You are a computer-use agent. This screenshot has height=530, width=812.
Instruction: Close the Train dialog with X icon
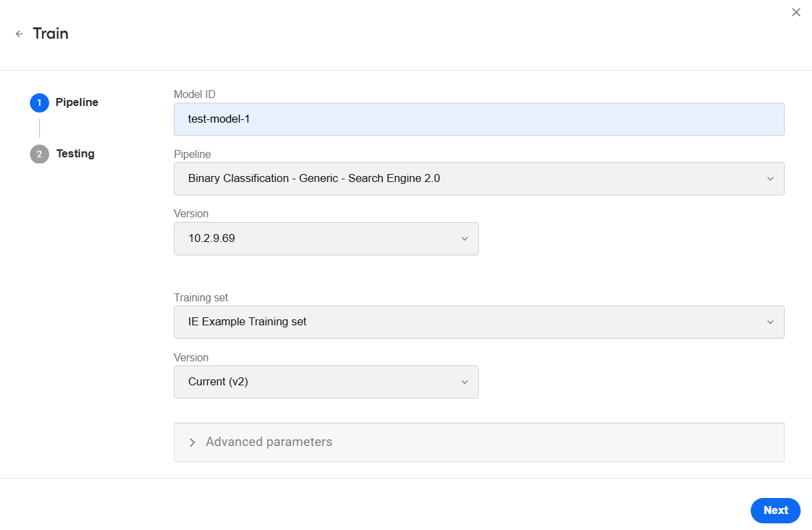click(x=796, y=12)
